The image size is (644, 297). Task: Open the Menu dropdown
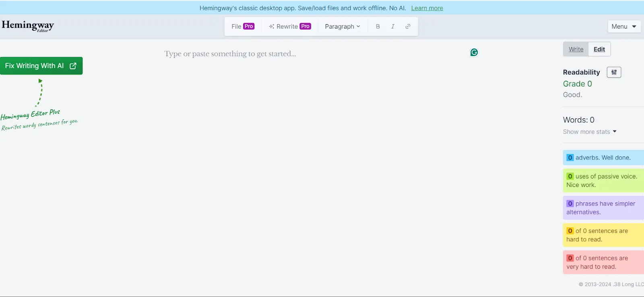[624, 26]
